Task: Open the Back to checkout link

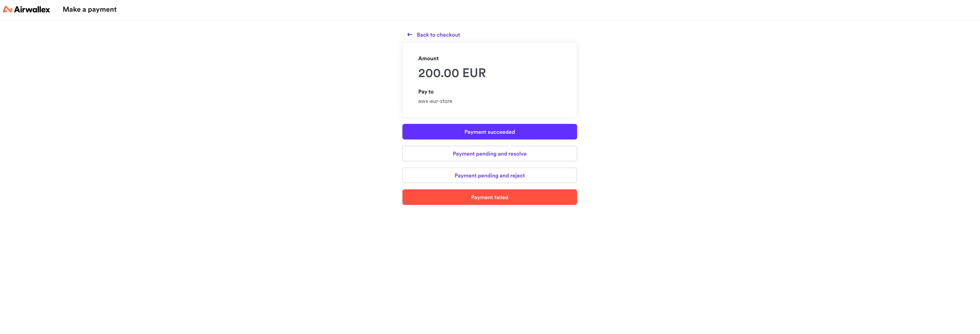Action: tap(438, 35)
